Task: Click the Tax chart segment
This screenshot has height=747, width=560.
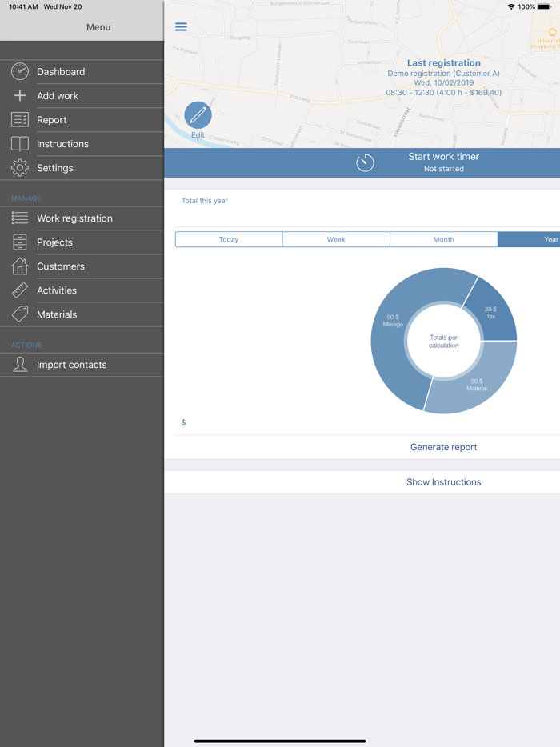Action: tap(491, 313)
